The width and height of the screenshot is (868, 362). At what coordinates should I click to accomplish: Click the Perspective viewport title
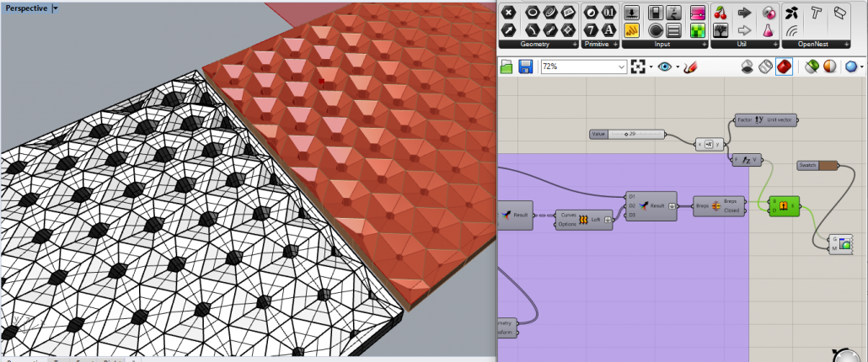click(x=25, y=8)
